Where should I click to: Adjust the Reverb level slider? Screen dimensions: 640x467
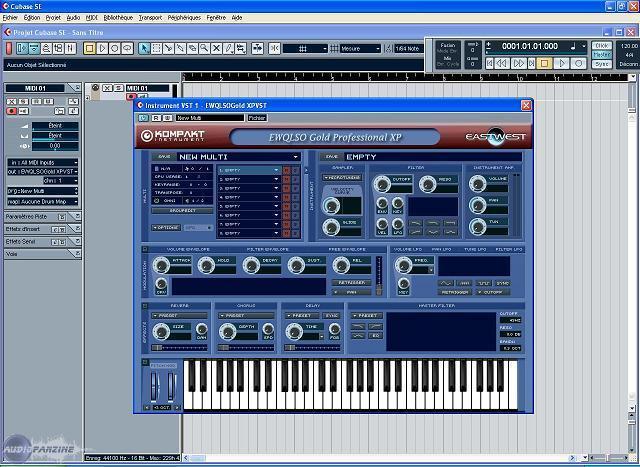pyautogui.click(x=179, y=348)
